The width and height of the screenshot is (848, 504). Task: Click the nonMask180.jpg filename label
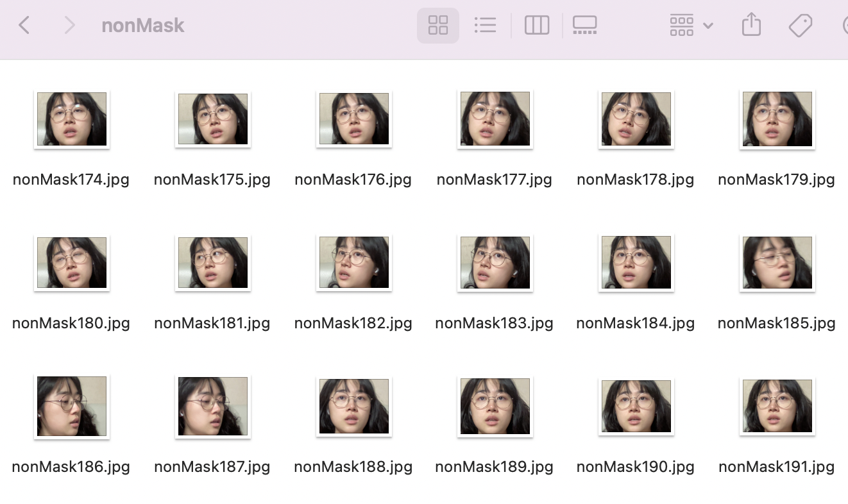pos(71,323)
